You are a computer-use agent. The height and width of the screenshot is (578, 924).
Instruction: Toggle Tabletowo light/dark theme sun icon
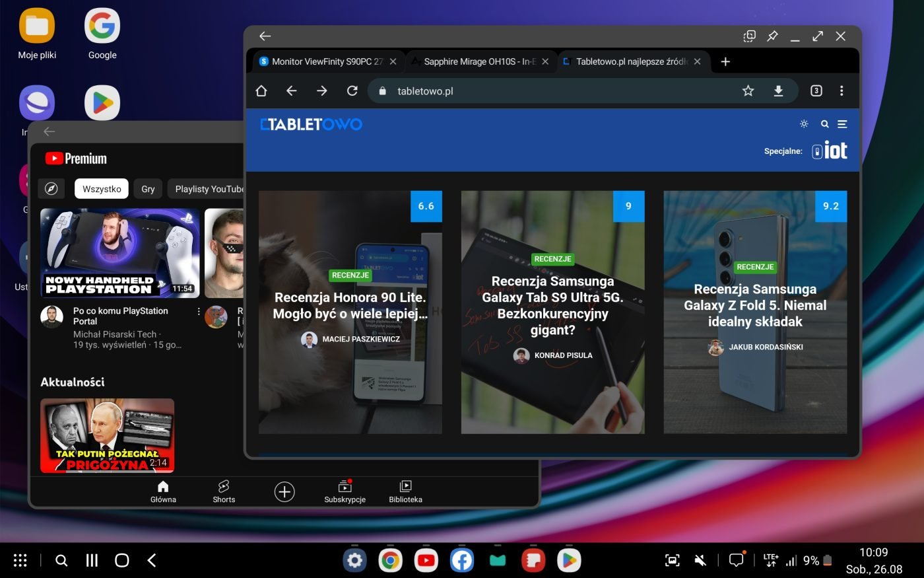(x=804, y=124)
